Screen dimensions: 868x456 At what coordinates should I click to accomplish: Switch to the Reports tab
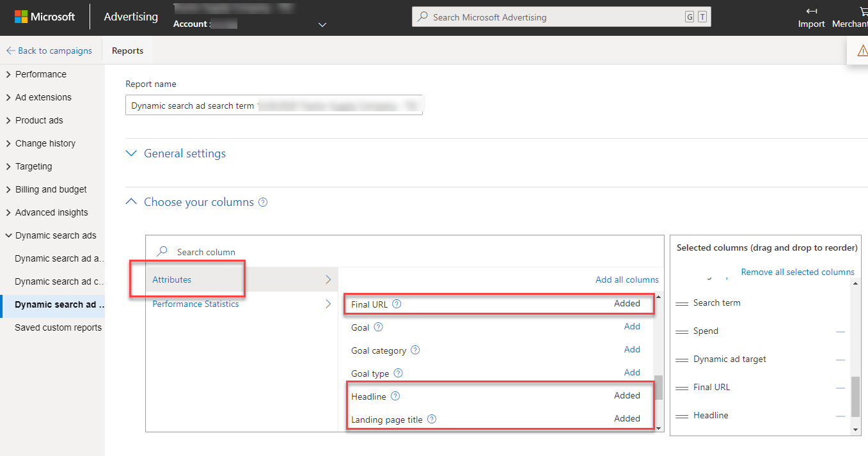pyautogui.click(x=127, y=49)
